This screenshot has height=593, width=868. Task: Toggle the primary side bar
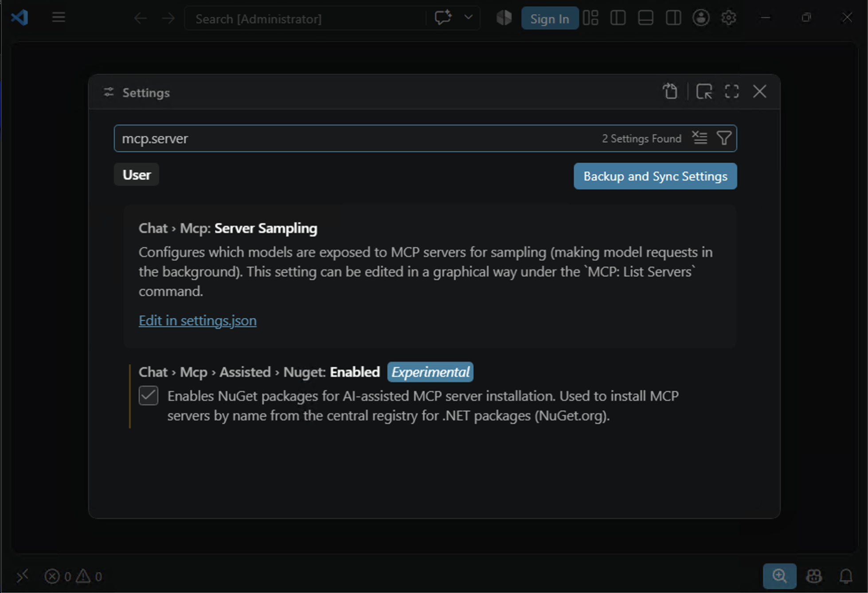click(618, 18)
